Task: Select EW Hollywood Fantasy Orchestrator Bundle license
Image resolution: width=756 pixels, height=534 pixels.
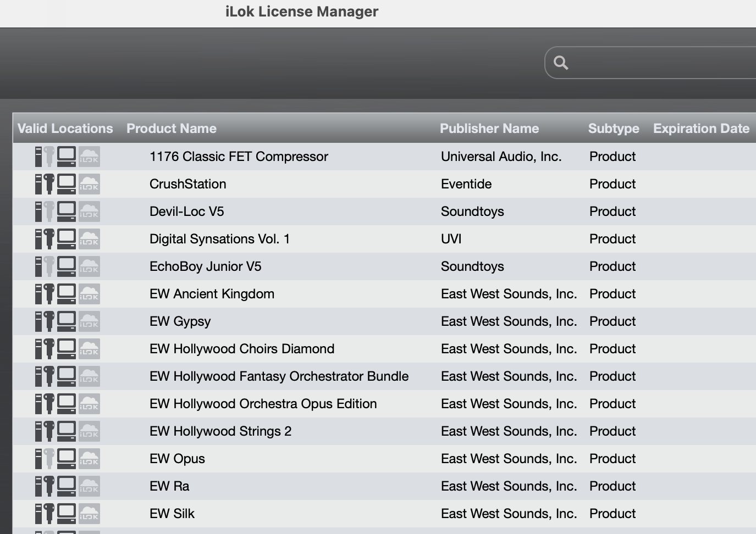Action: (x=384, y=376)
